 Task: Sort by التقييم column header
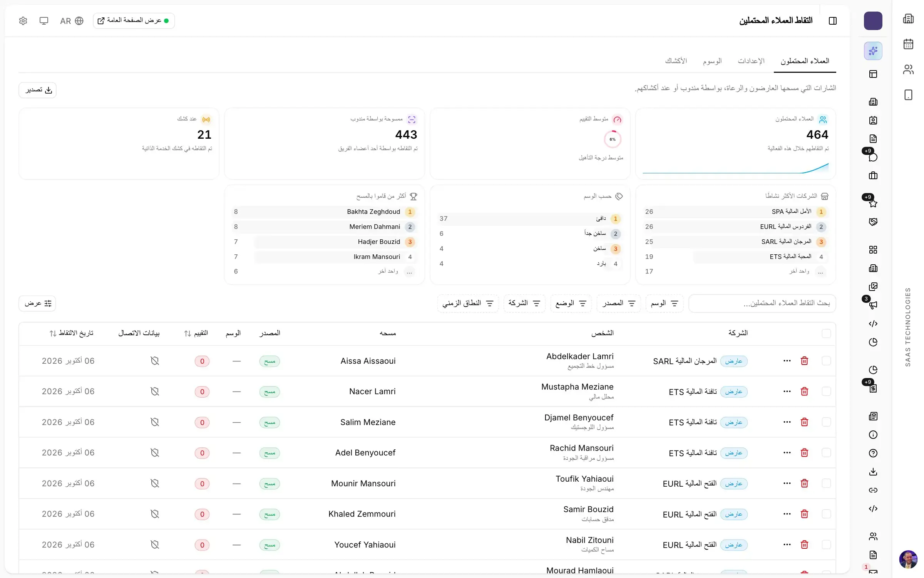click(196, 333)
